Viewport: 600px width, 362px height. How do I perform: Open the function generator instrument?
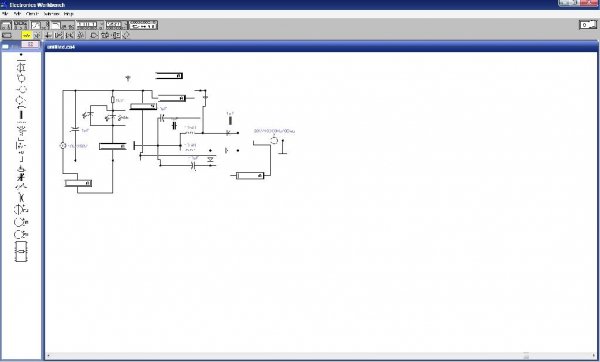pos(21,25)
